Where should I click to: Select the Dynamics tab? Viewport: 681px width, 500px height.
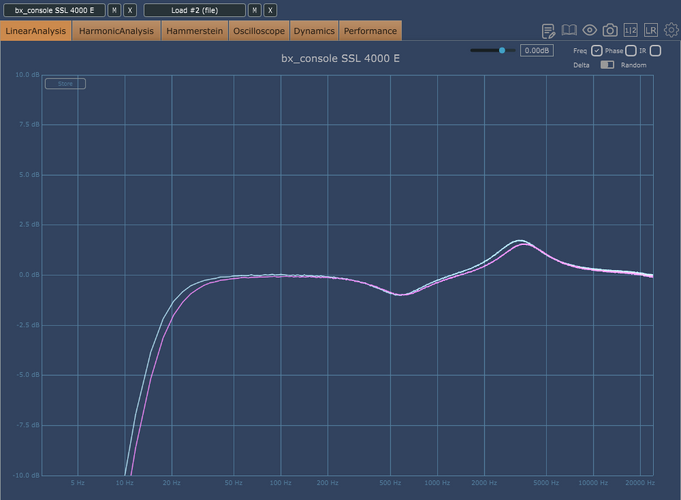pos(314,31)
